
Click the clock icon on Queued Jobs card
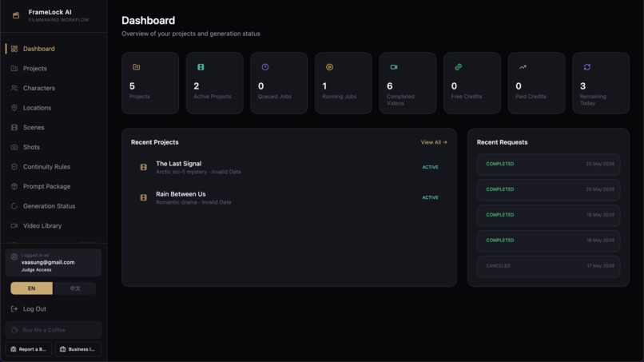(265, 67)
